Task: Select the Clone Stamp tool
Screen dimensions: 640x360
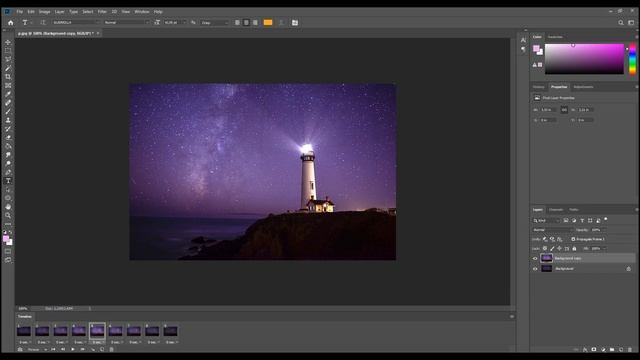Action: coord(8,120)
